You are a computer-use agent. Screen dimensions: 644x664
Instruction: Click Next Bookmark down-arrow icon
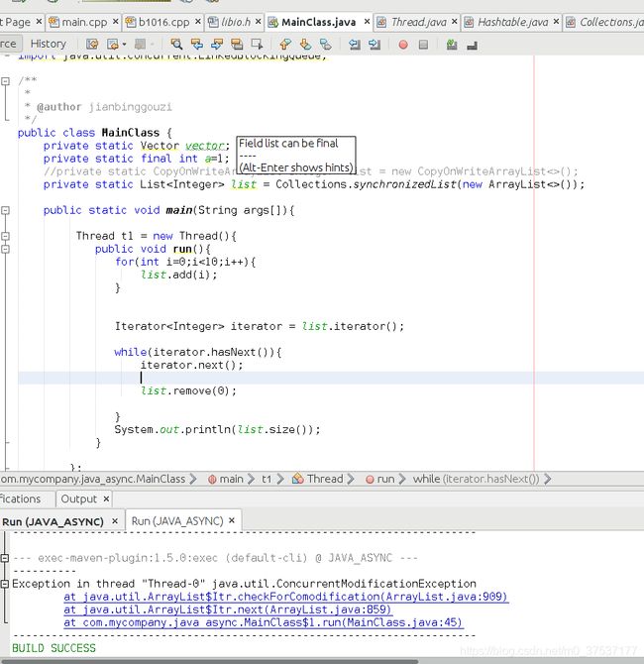click(x=305, y=44)
